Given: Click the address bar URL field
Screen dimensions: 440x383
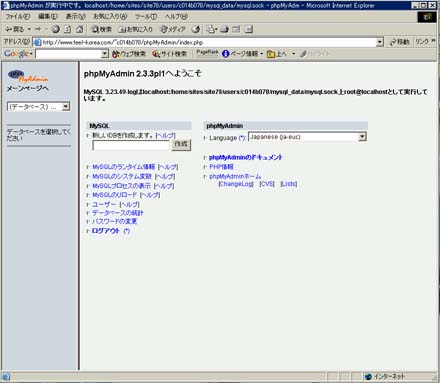Looking at the screenshot, I should 209,42.
